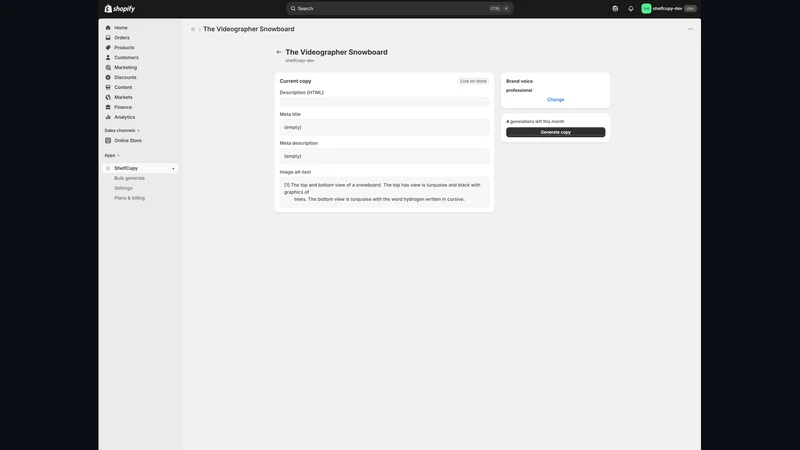Viewport: 800px width, 450px height.
Task: Click the shelfcopy-dev account name
Action: 667,9
